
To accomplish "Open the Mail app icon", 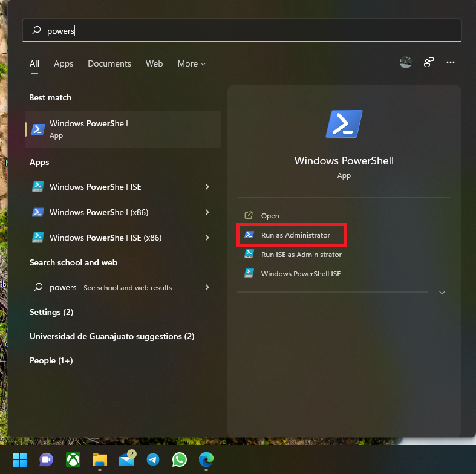I will coord(126,459).
